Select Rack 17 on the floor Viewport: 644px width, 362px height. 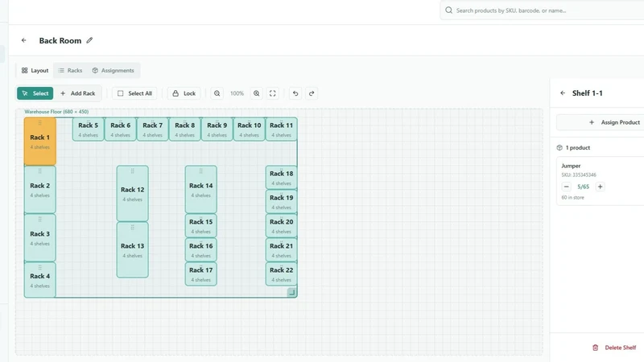tap(200, 274)
